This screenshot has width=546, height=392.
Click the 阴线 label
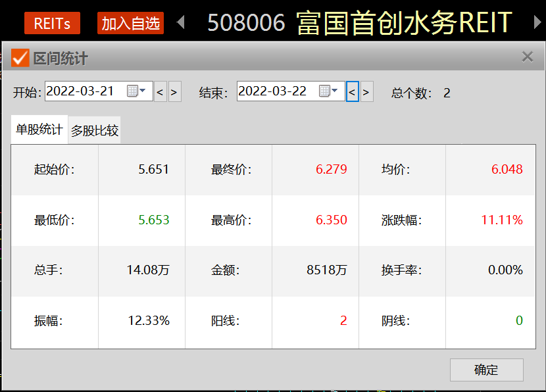[396, 320]
